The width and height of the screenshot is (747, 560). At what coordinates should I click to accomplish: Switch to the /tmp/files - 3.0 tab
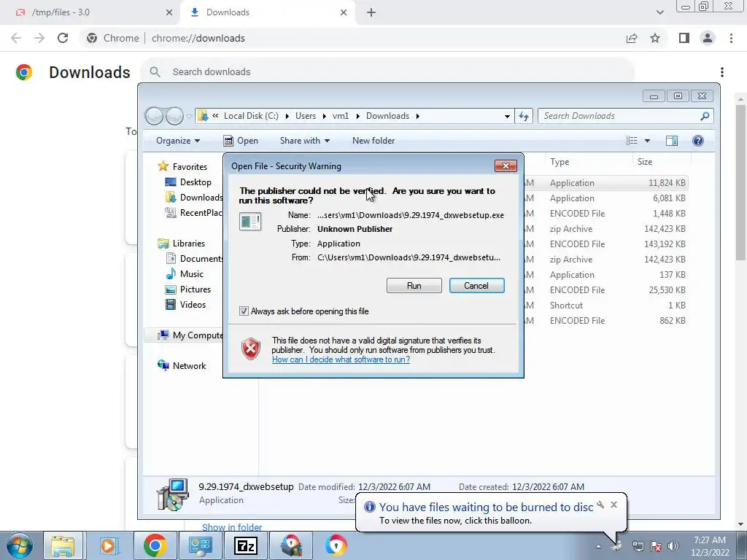coord(90,12)
